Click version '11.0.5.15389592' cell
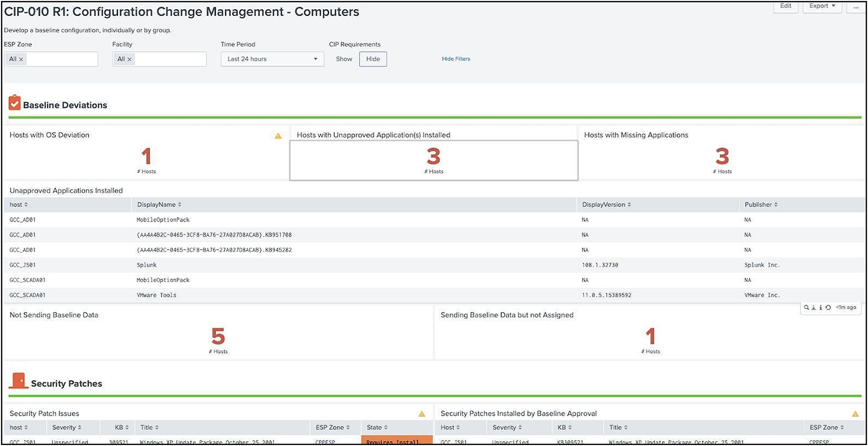Viewport: 868px width, 446px height. click(x=607, y=295)
